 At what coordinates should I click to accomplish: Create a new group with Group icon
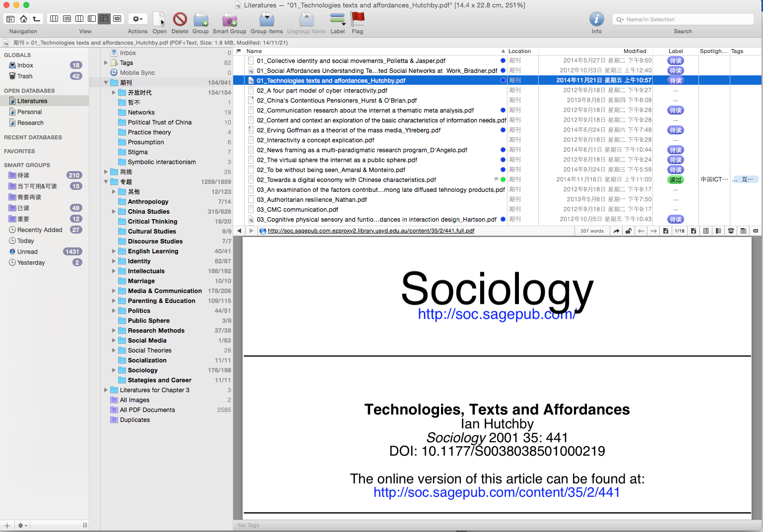pos(200,20)
